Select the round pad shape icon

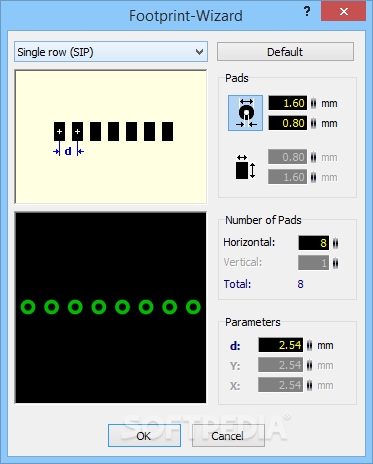(x=245, y=113)
